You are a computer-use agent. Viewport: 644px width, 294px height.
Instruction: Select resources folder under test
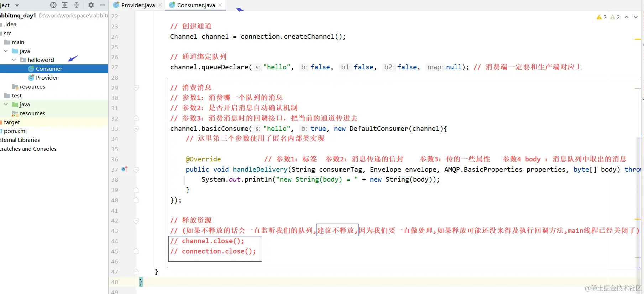[32, 113]
